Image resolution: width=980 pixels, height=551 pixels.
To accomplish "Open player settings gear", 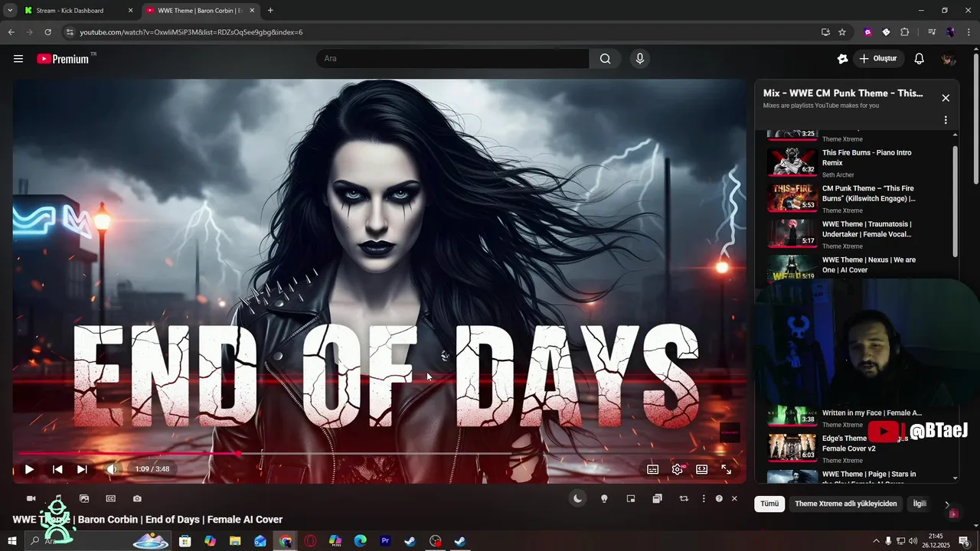I will tap(678, 470).
